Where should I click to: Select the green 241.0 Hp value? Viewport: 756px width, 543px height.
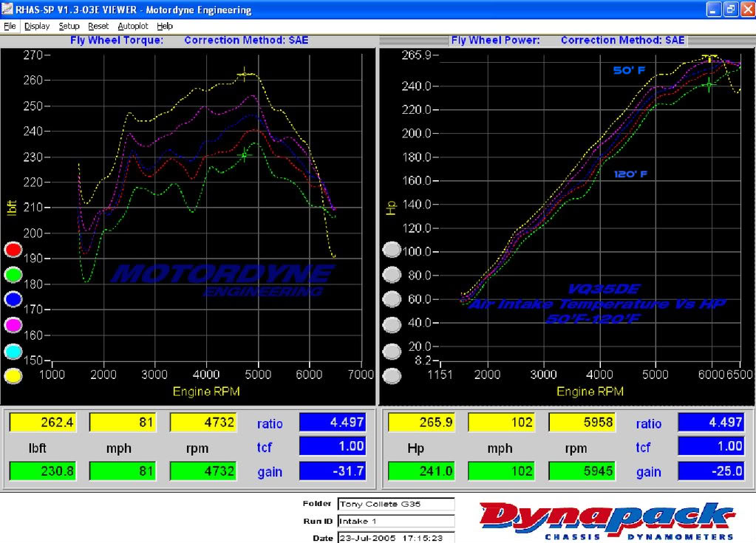(422, 471)
